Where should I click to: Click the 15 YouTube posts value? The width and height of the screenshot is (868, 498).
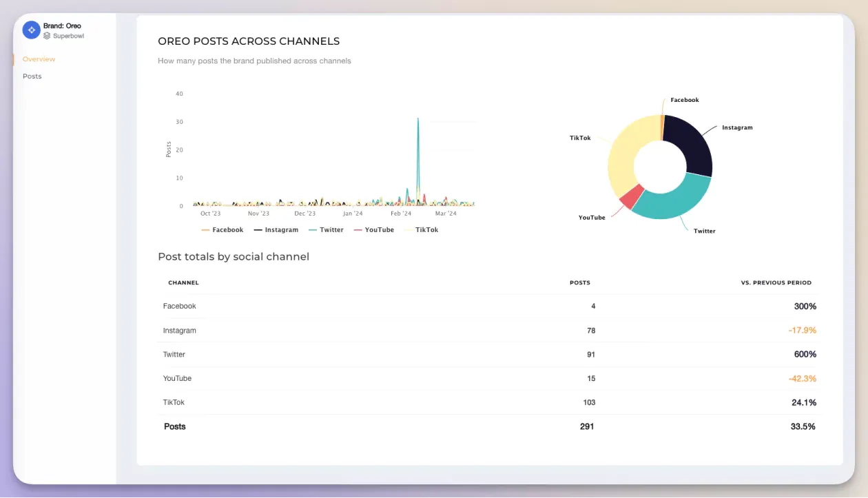point(592,378)
